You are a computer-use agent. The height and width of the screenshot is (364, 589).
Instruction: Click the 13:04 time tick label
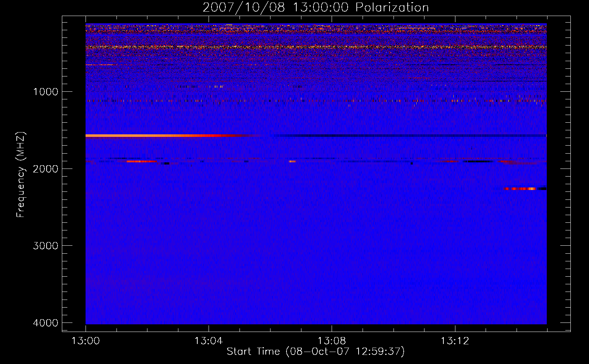tap(209, 341)
